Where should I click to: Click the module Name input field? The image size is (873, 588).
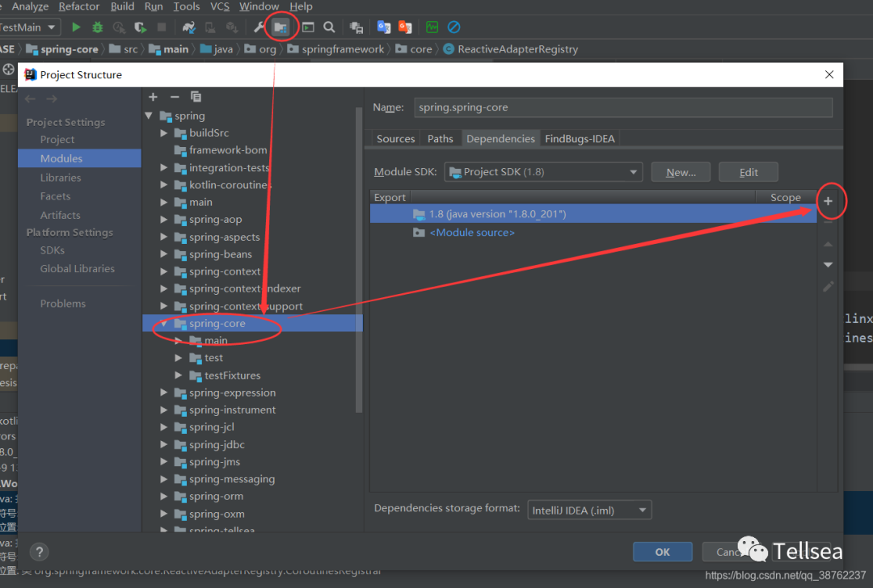pyautogui.click(x=623, y=107)
